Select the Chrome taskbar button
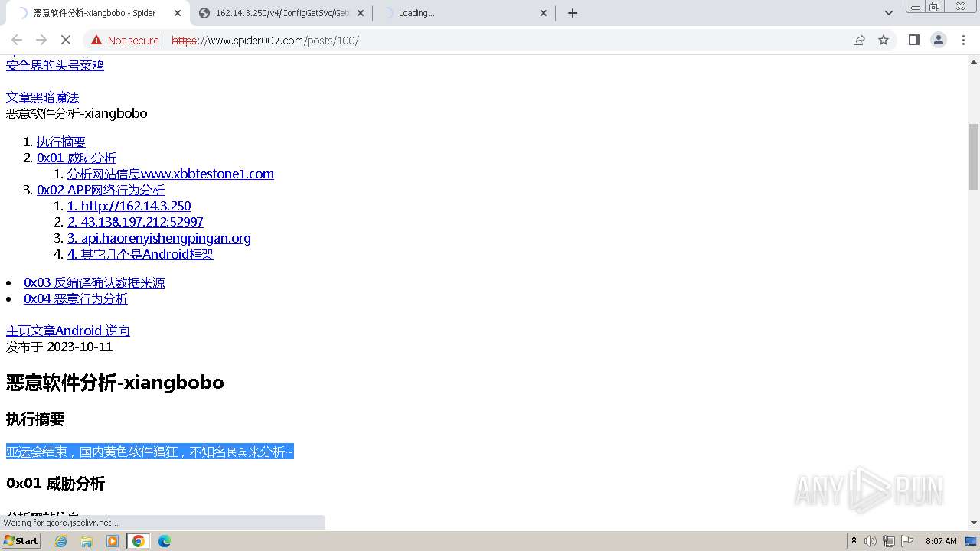Image resolution: width=980 pixels, height=551 pixels. point(138,541)
